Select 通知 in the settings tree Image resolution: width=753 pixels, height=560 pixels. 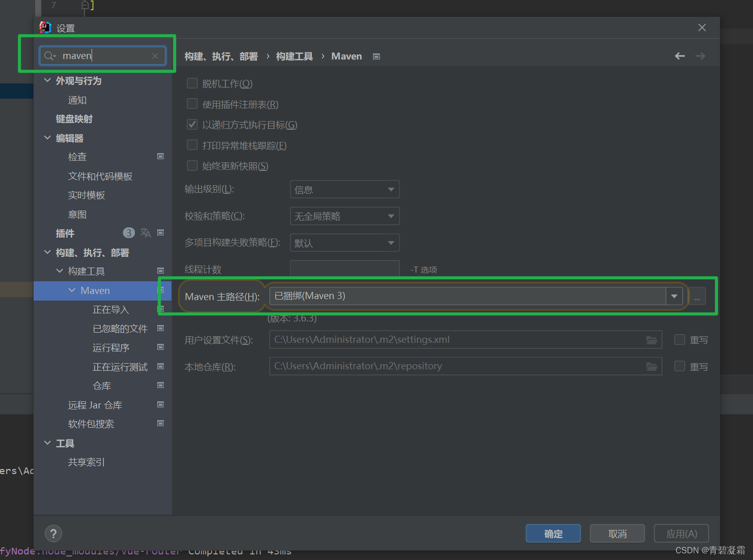(x=77, y=100)
